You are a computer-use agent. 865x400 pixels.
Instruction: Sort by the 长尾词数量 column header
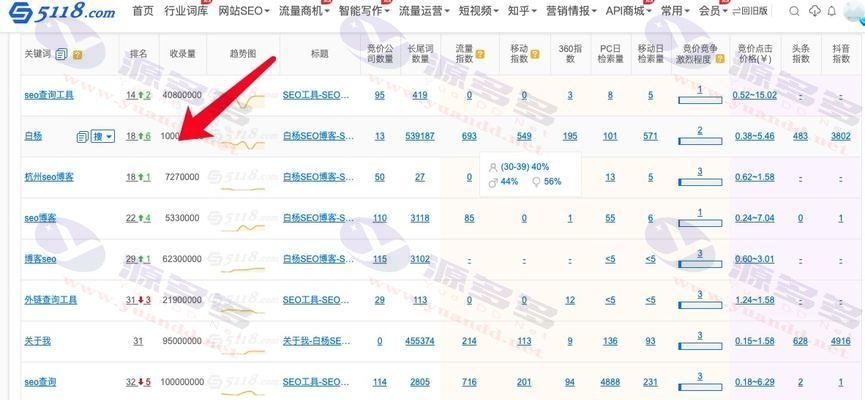point(420,54)
